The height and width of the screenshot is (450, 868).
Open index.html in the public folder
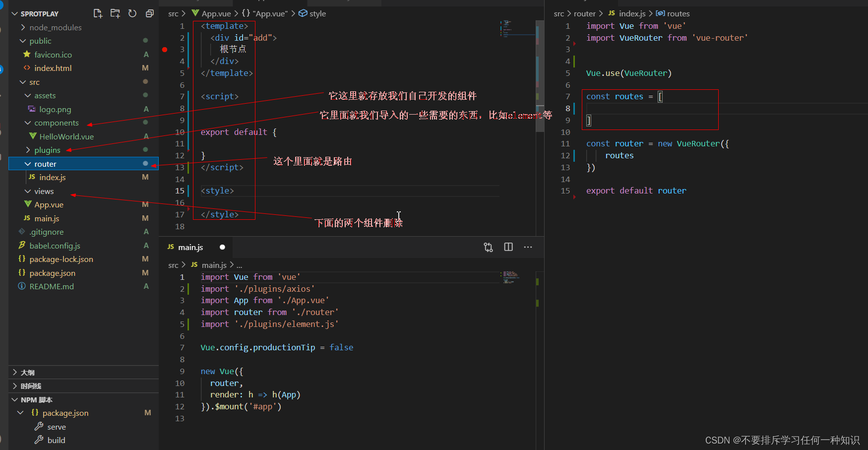(53, 68)
